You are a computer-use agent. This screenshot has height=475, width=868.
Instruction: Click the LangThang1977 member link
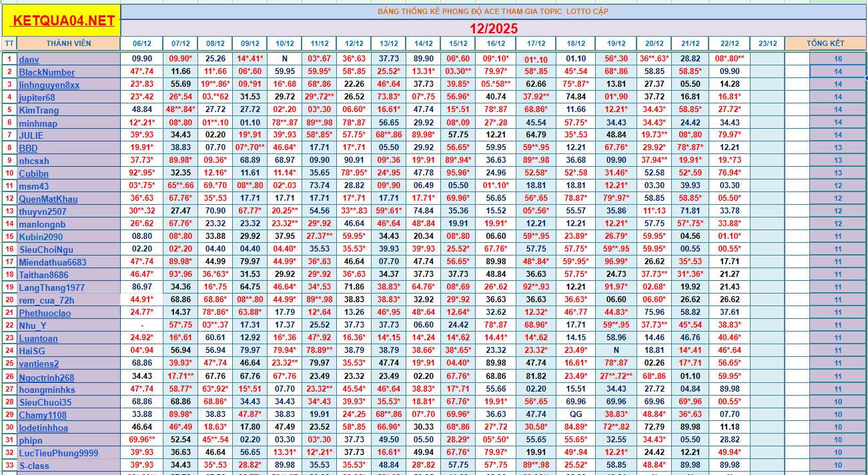(x=51, y=288)
